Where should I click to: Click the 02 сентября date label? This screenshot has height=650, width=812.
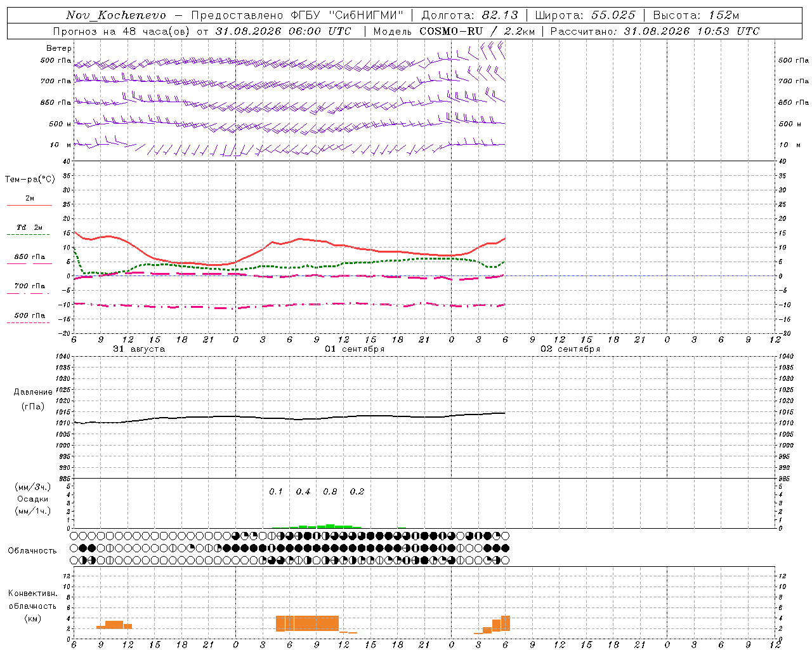[570, 349]
